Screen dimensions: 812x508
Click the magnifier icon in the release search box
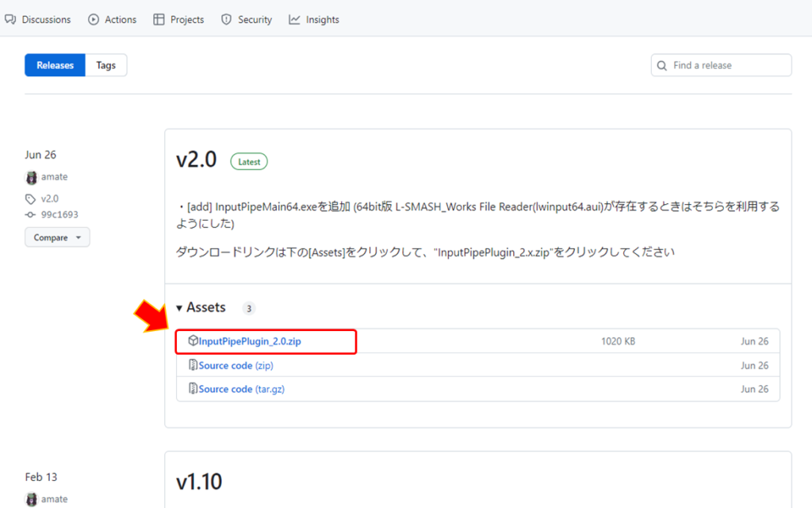point(662,65)
